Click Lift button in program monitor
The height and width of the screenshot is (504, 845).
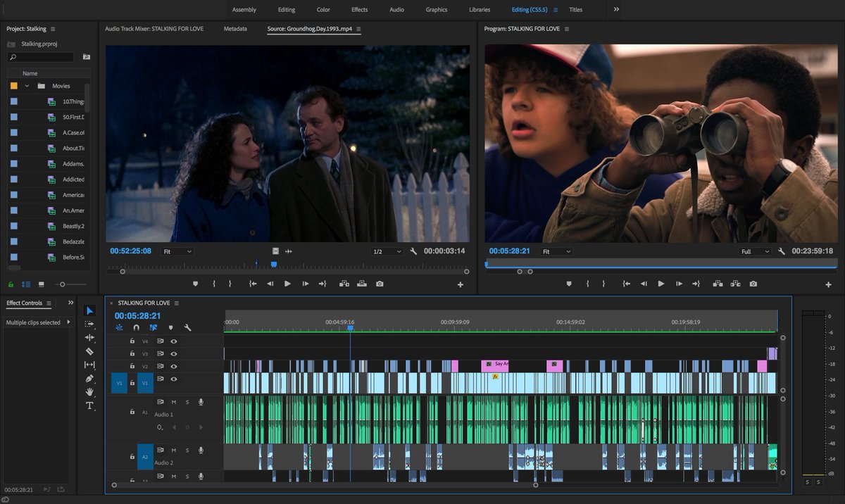pyautogui.click(x=718, y=284)
